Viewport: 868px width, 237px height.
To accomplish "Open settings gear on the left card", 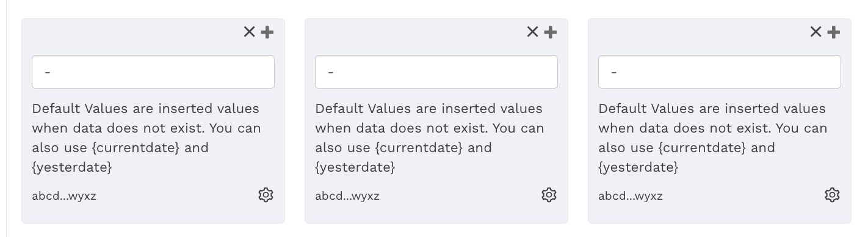I will (x=266, y=195).
